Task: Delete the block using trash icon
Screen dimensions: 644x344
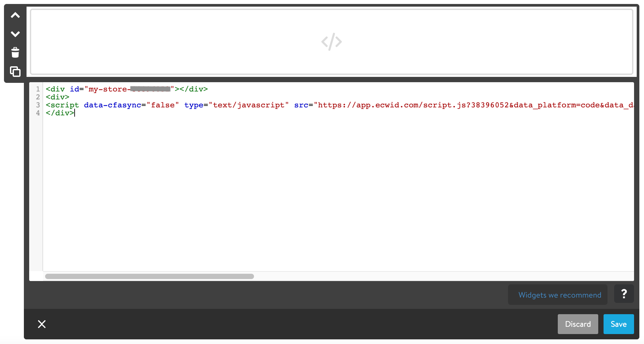Action: (x=15, y=52)
